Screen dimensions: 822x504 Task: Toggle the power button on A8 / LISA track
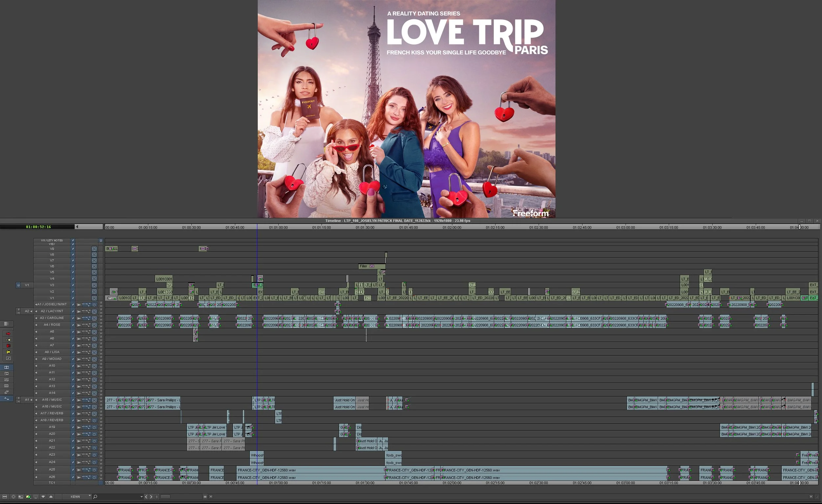94,352
